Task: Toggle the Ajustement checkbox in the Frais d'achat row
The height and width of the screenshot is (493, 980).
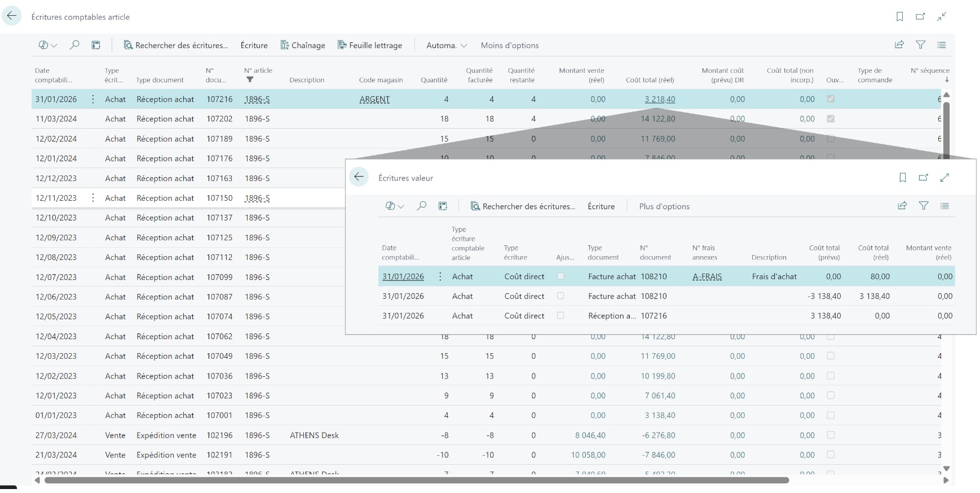Action: [x=560, y=276]
